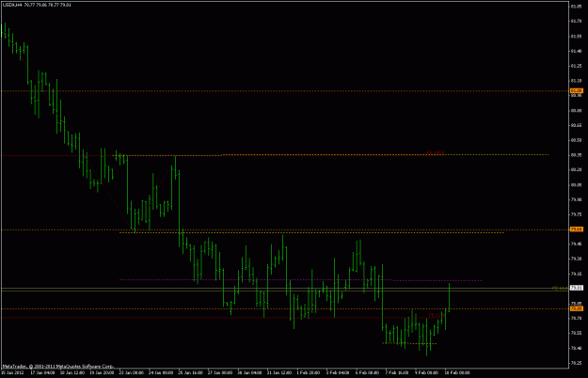Click the 6 Feb 08:00 time label
Screen dimensions: 588x378
(x=368, y=372)
